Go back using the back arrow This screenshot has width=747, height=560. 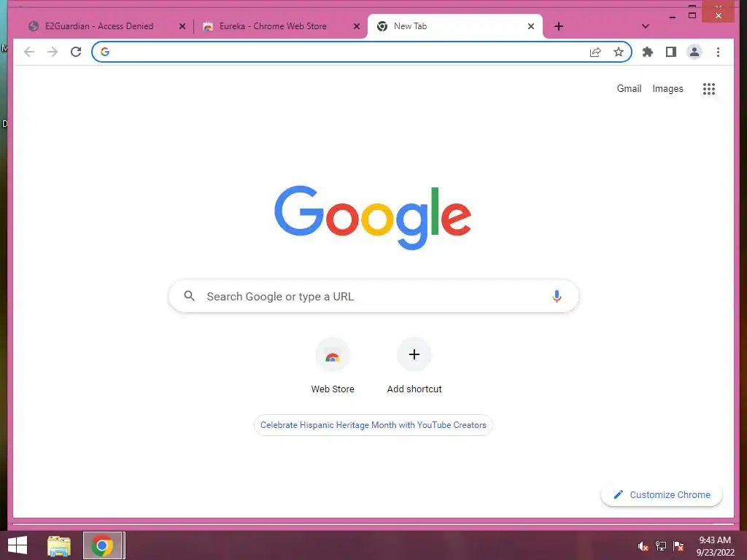[29, 52]
